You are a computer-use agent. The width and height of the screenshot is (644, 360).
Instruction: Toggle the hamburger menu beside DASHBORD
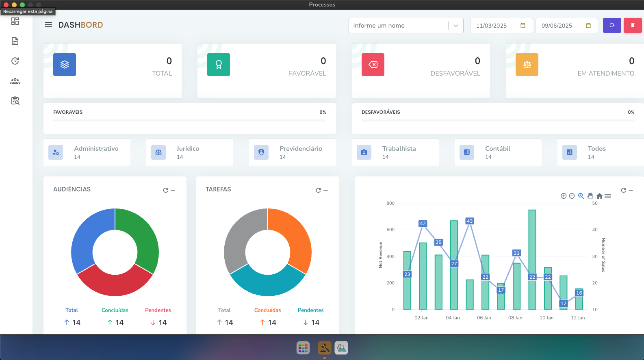pos(48,25)
